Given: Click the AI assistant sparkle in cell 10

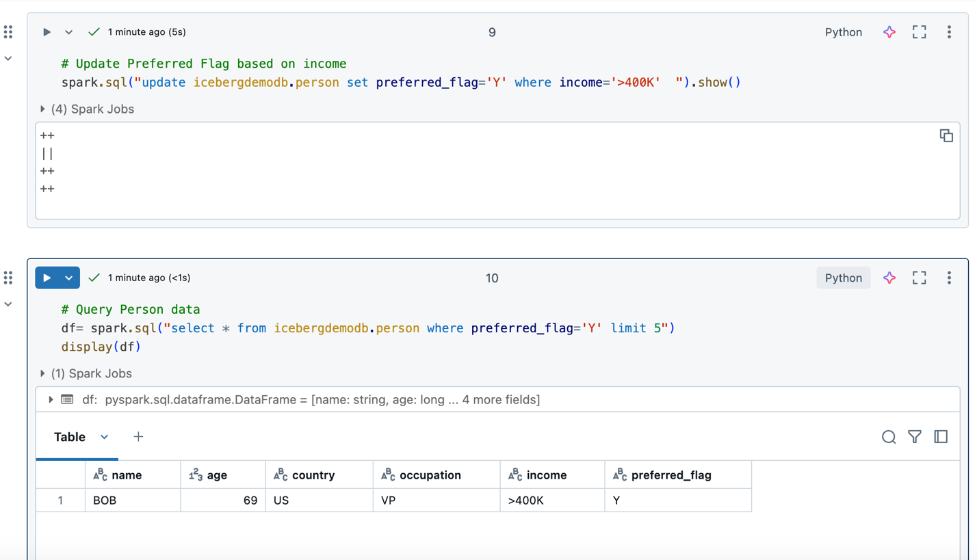Looking at the screenshot, I should [889, 278].
